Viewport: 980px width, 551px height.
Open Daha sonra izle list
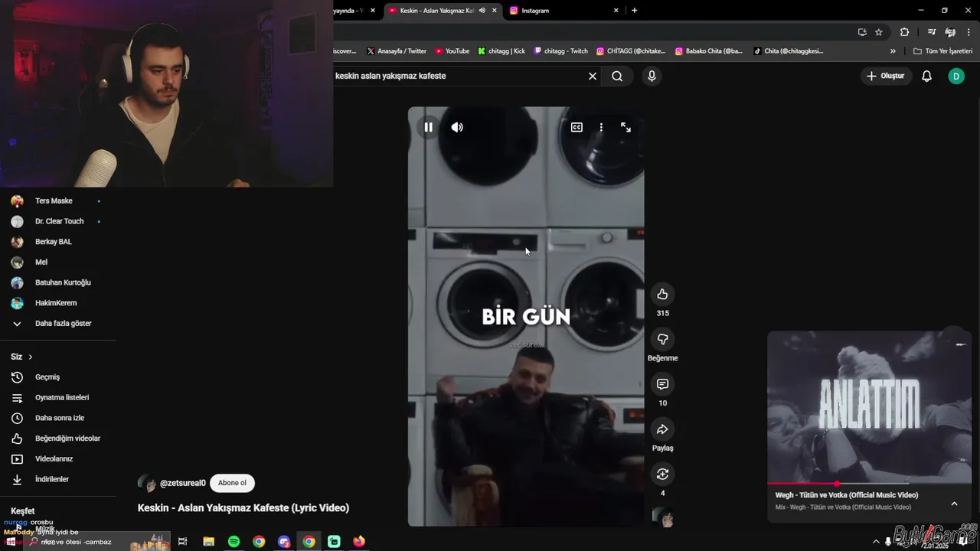coord(60,418)
